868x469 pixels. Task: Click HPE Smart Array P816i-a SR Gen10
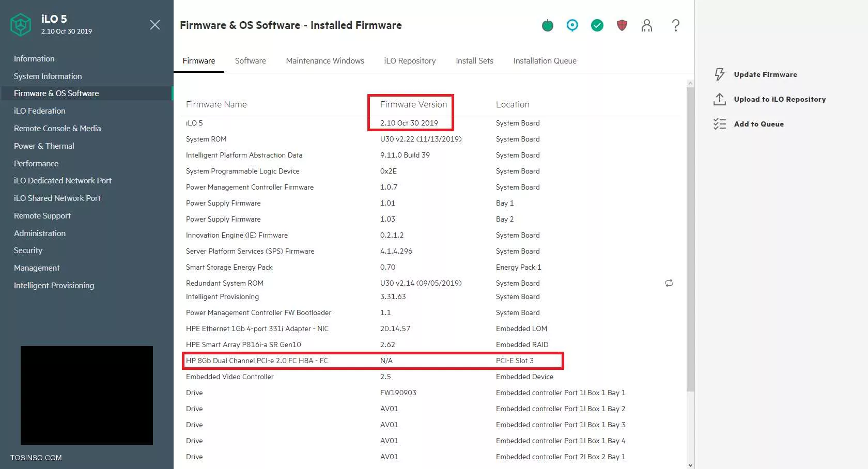(x=243, y=345)
